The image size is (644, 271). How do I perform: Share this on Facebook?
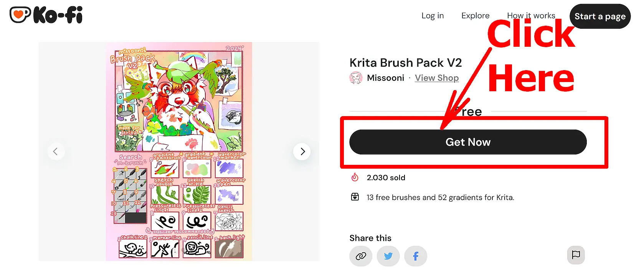tap(416, 256)
